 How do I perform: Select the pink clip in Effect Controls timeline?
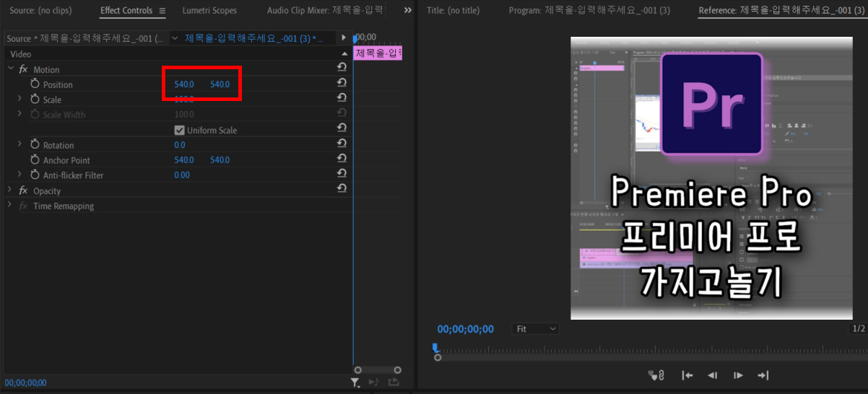[x=378, y=53]
